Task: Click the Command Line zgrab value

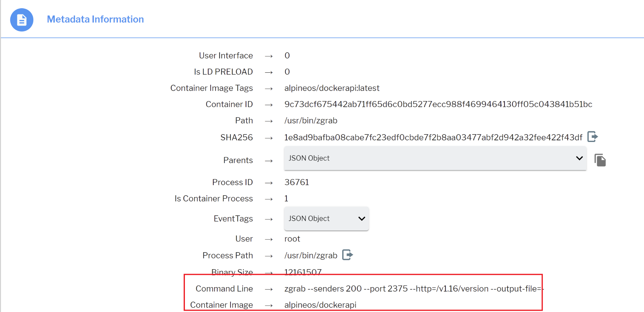Action: 414,289
